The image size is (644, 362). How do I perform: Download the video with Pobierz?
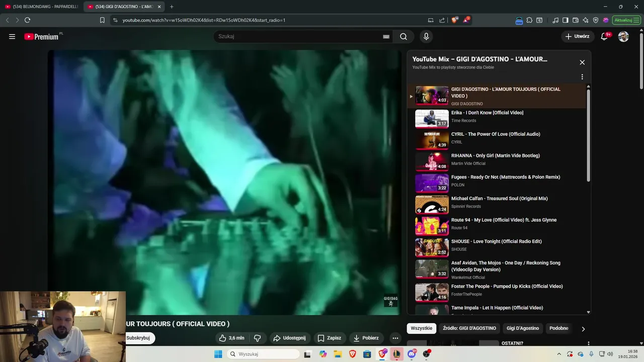coord(366,338)
